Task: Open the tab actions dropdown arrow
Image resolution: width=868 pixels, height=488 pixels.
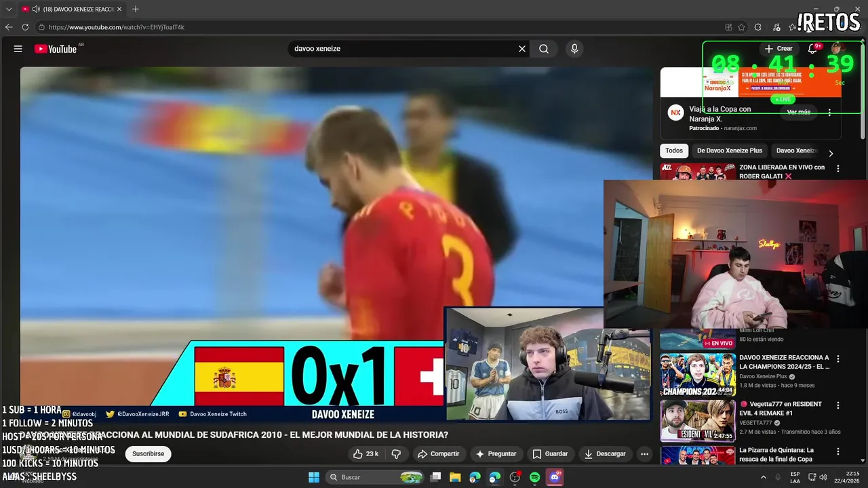Action: [9, 9]
